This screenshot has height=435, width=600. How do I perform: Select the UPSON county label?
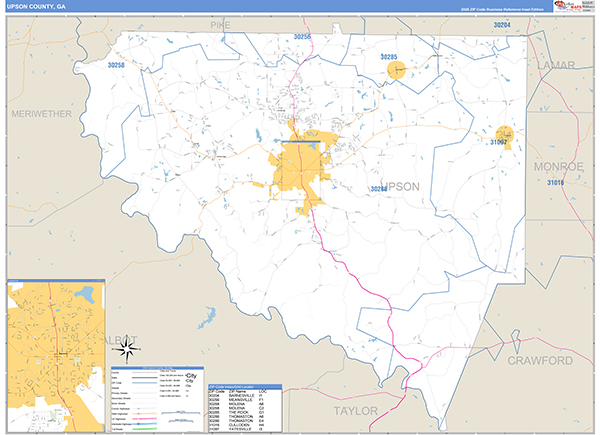[402, 187]
